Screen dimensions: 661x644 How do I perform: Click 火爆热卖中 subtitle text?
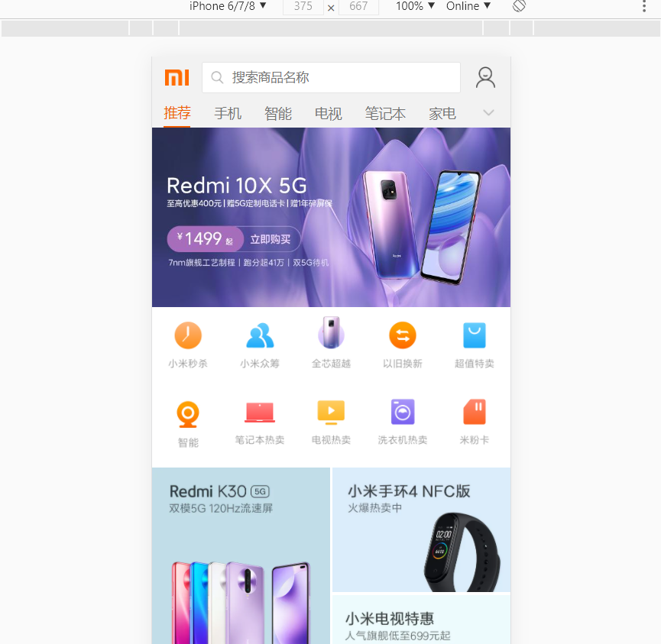click(x=374, y=508)
